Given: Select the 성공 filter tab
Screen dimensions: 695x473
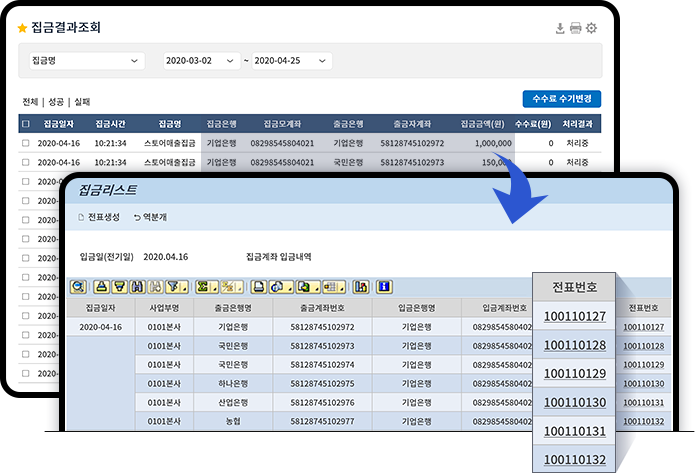Looking at the screenshot, I should (x=57, y=101).
